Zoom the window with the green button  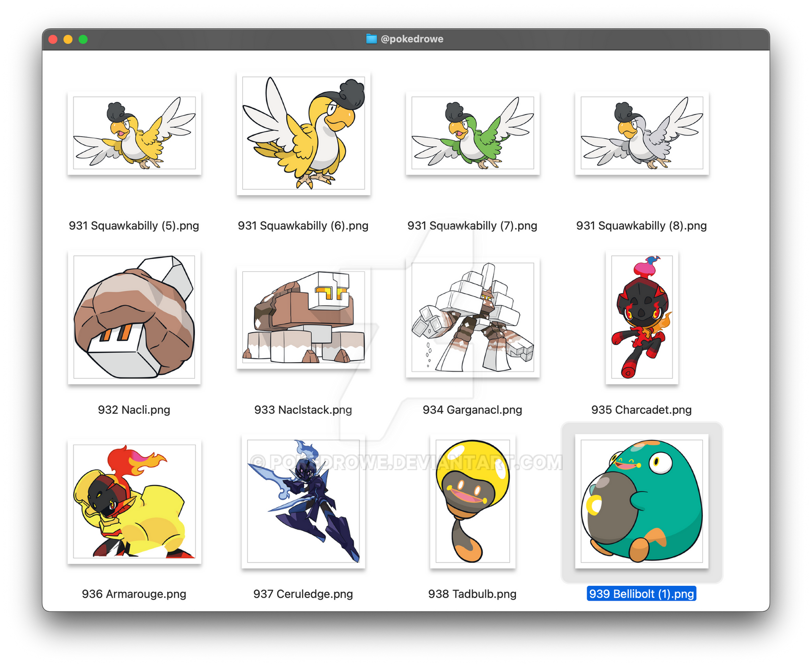83,39
